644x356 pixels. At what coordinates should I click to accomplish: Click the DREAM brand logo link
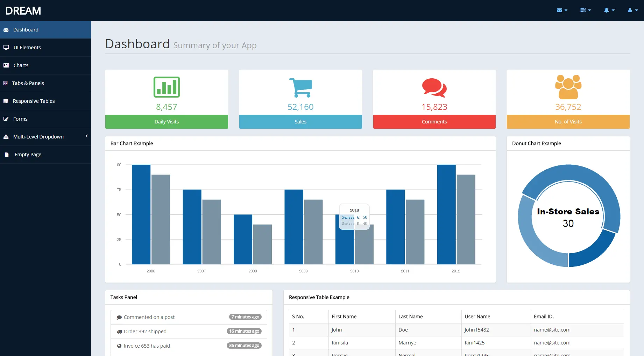coord(23,11)
